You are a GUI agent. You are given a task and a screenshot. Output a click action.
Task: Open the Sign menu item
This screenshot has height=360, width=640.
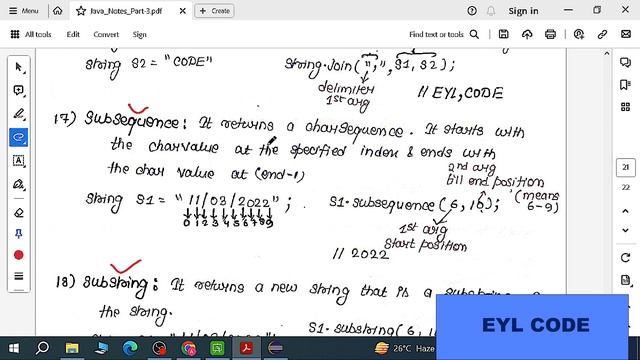pyautogui.click(x=139, y=34)
